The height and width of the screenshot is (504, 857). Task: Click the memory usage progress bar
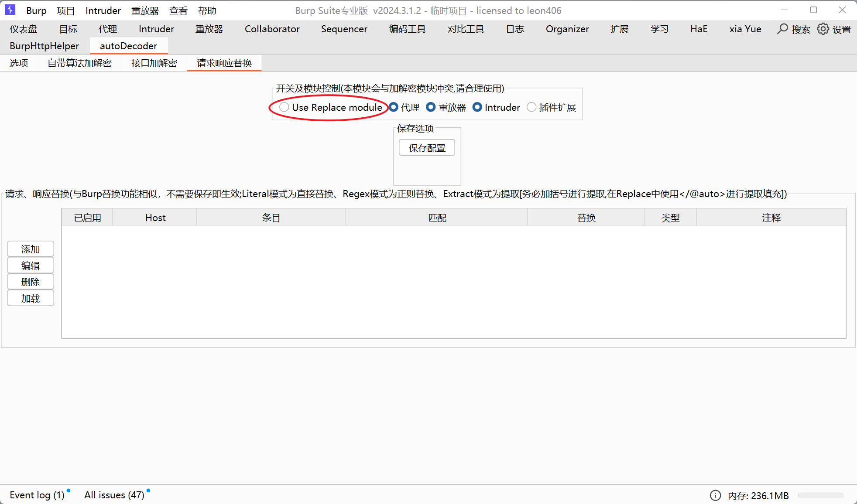click(x=820, y=495)
